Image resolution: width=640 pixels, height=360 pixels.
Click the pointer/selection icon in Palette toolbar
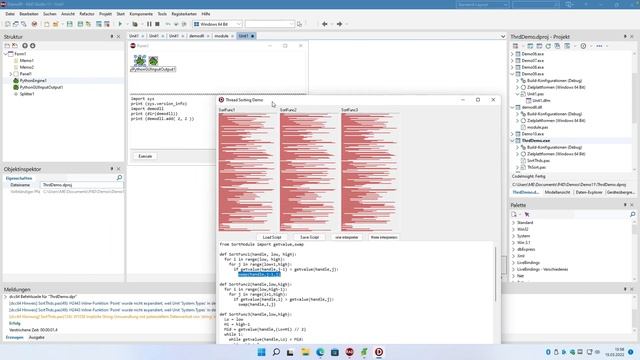(x=527, y=214)
